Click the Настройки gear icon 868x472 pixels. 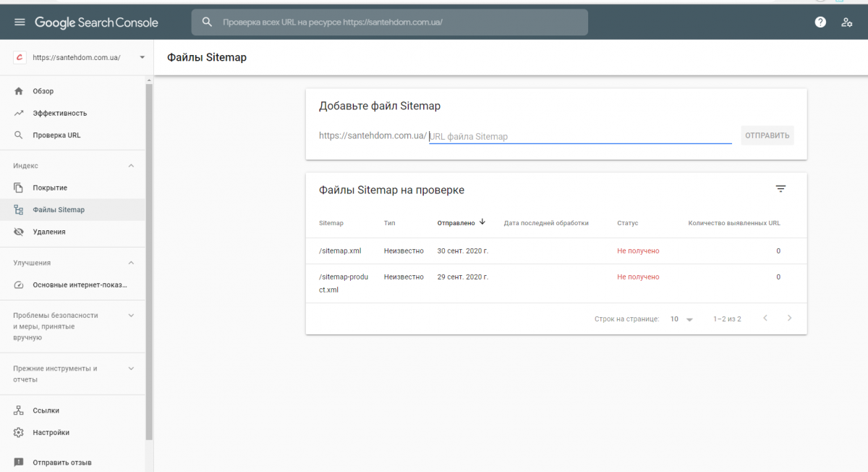point(19,433)
